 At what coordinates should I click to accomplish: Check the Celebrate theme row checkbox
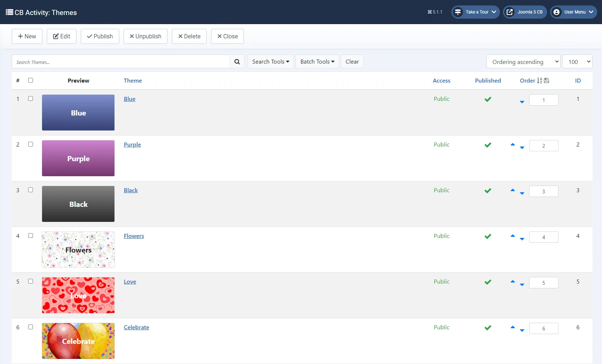click(x=31, y=327)
